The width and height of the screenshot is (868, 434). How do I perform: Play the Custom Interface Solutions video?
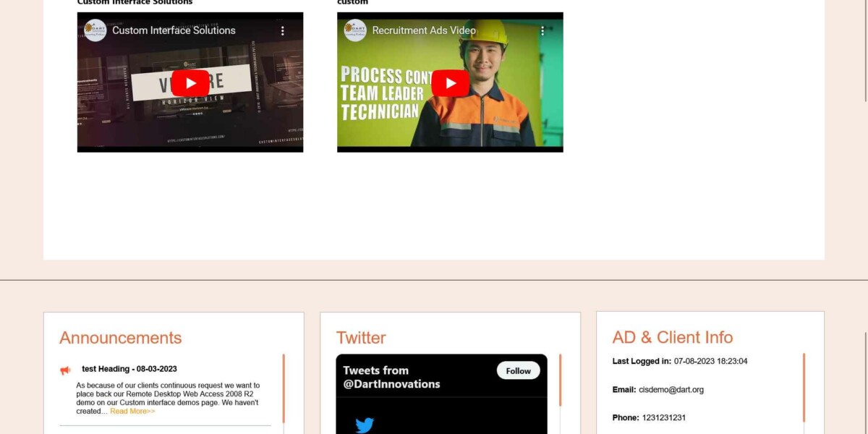pos(190,83)
